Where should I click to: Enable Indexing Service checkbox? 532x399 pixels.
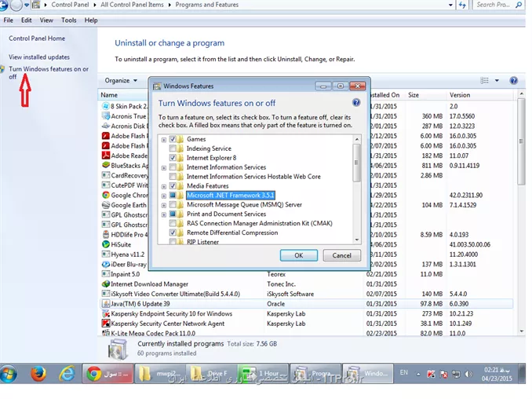tap(173, 148)
